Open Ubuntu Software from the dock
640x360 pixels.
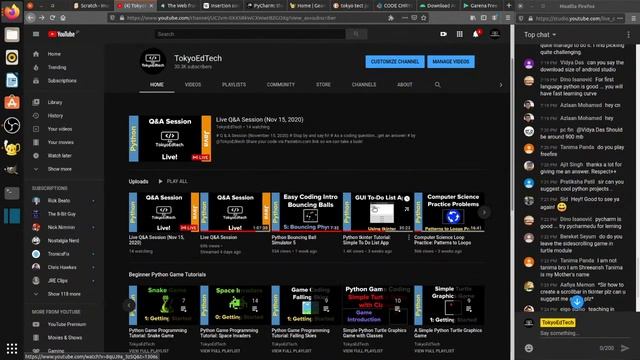click(x=11, y=102)
